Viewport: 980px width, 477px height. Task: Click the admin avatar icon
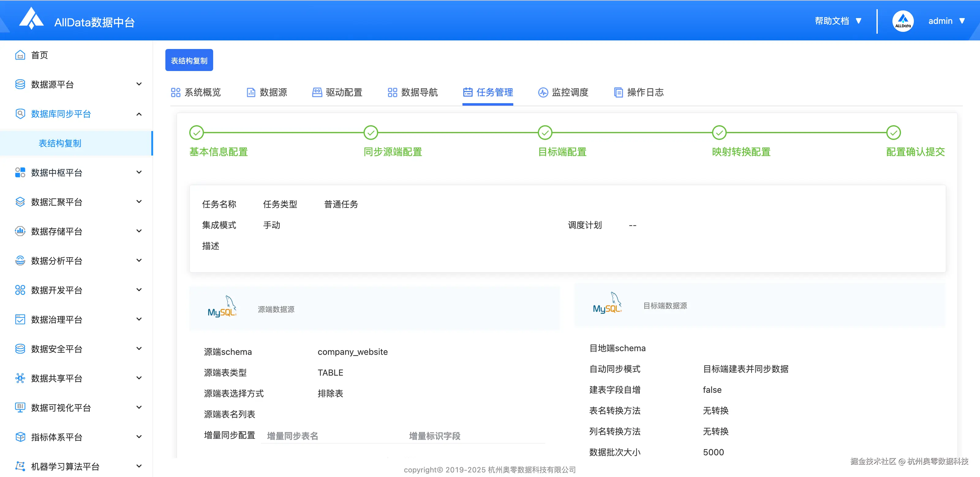coord(903,21)
